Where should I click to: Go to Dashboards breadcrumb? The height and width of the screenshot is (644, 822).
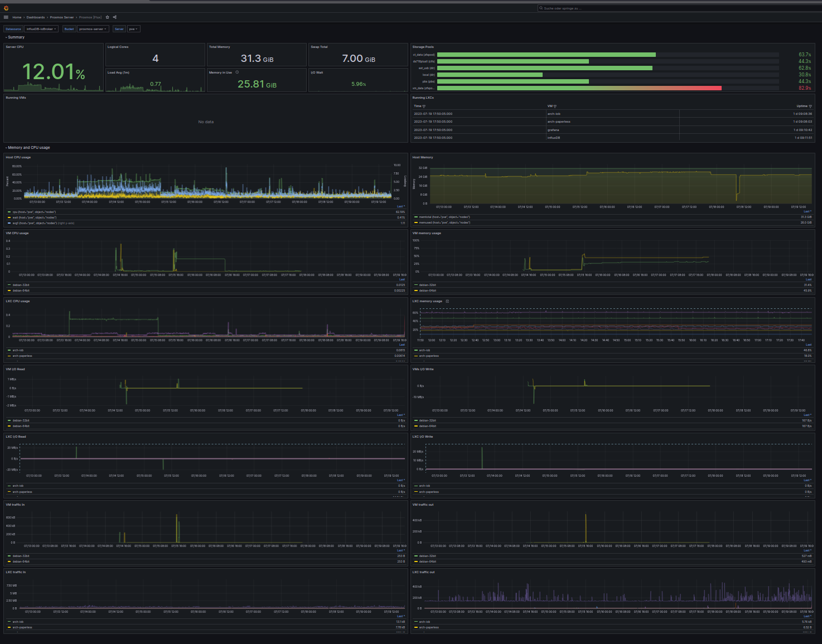(x=36, y=17)
